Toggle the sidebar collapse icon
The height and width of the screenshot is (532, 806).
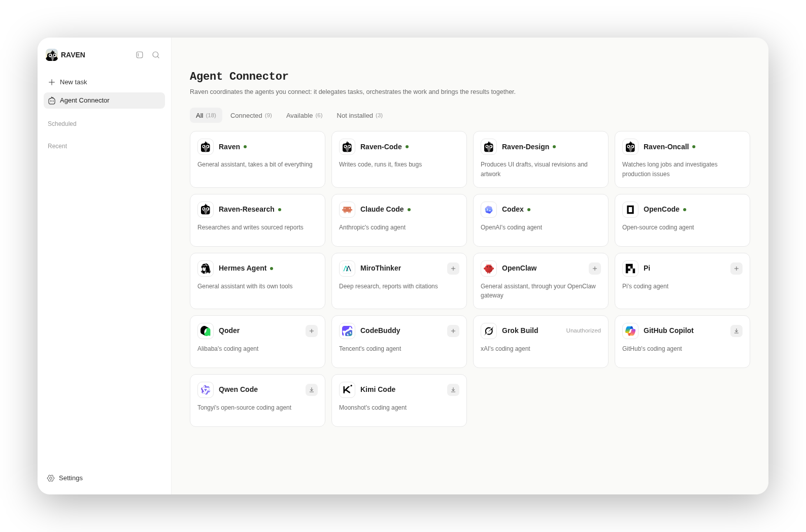(140, 55)
